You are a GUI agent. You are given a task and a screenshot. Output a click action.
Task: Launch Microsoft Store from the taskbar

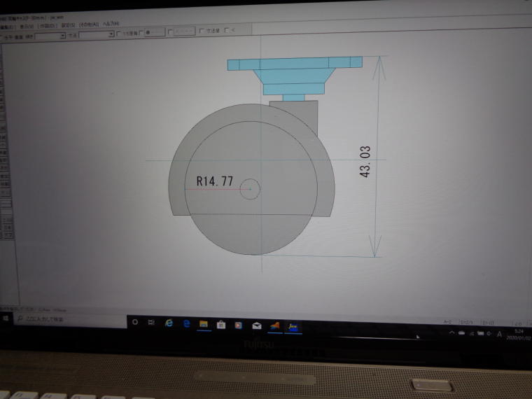(x=221, y=325)
